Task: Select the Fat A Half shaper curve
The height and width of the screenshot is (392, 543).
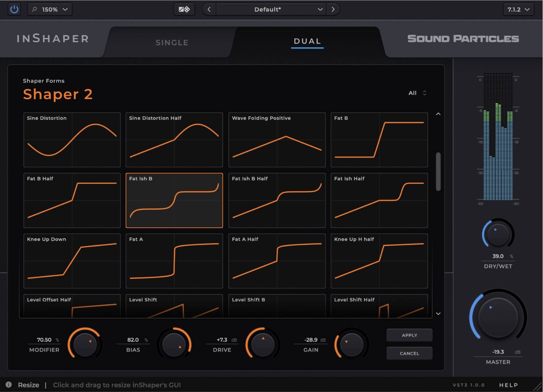Action: pos(277,261)
